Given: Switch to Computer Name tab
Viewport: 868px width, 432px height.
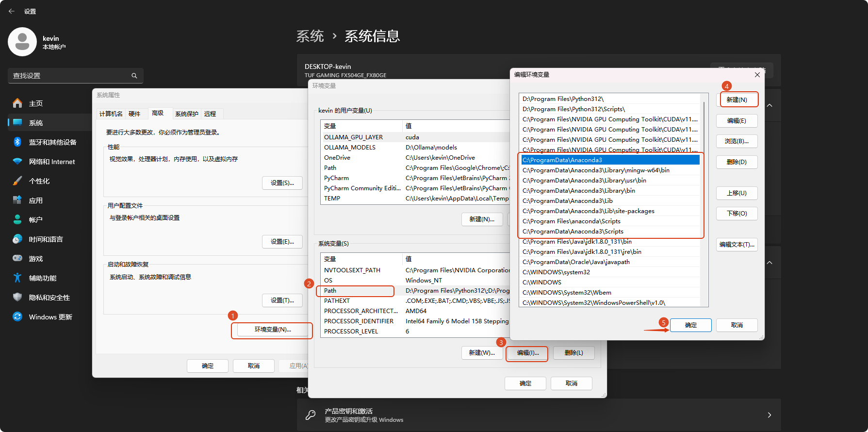Looking at the screenshot, I should click(x=111, y=114).
